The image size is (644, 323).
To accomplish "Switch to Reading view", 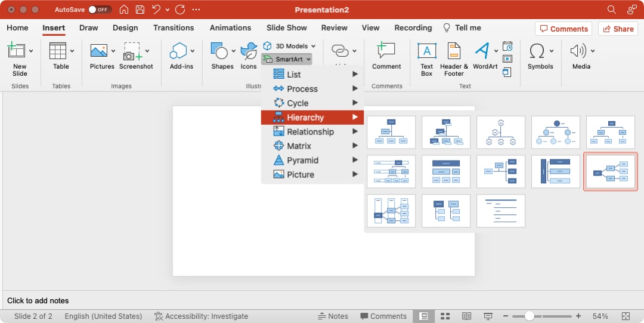I will click(466, 316).
